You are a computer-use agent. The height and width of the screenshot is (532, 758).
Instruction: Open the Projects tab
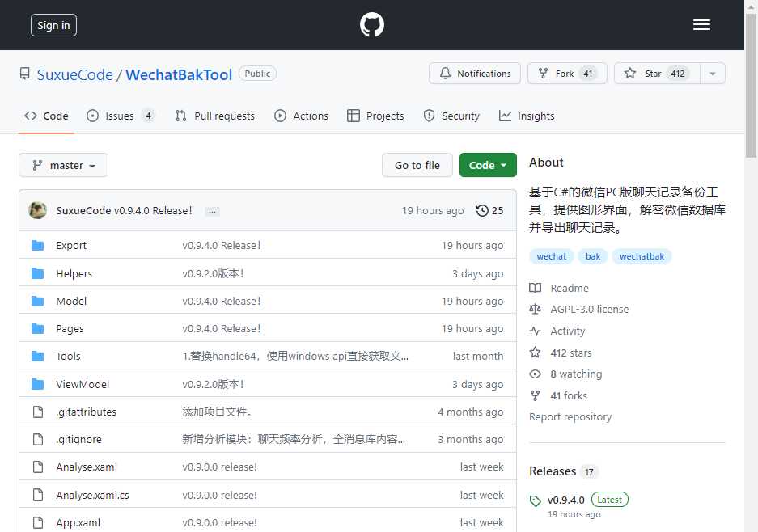pyautogui.click(x=375, y=116)
